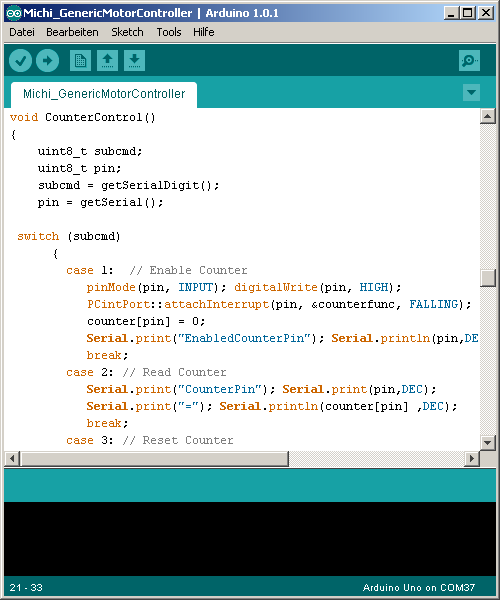This screenshot has height=600, width=500.
Task: Open the Datei menu
Action: pyautogui.click(x=22, y=32)
